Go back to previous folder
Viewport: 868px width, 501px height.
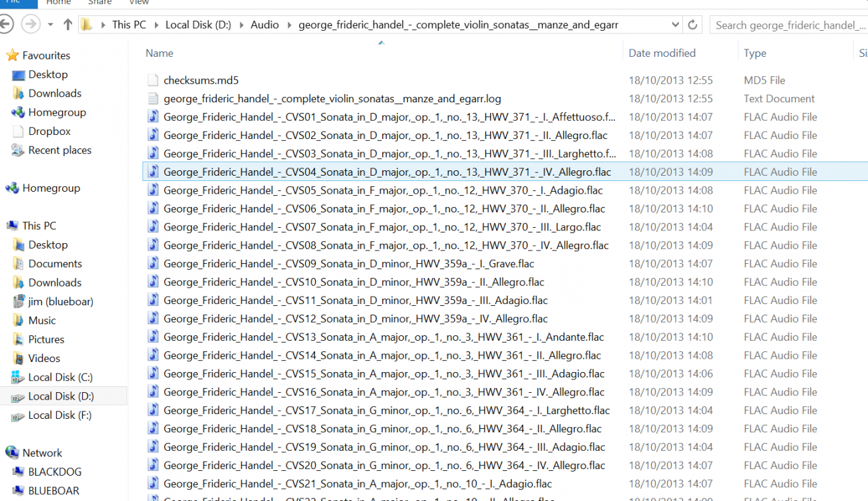coord(5,25)
